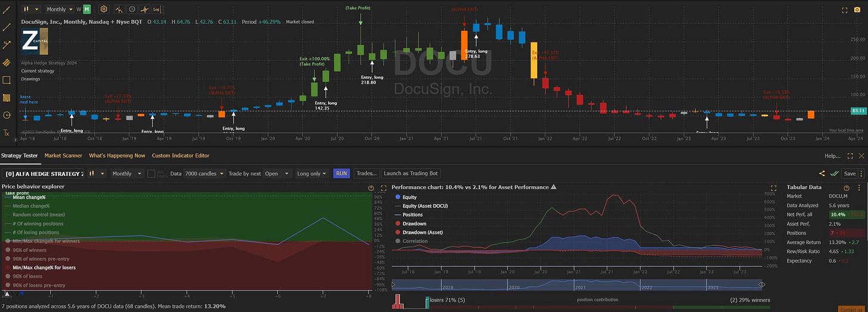Click warning triangle icon in Performance chart title
Screen dimensions: 868x312
click(x=554, y=187)
